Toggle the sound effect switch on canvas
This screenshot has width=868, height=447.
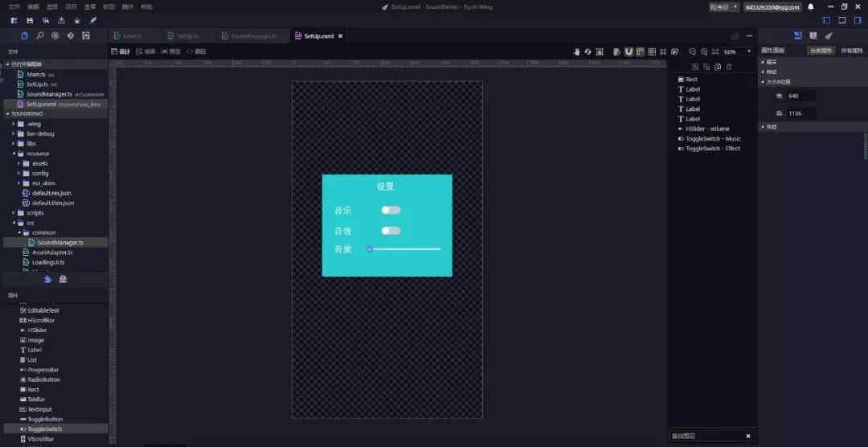[x=391, y=231]
